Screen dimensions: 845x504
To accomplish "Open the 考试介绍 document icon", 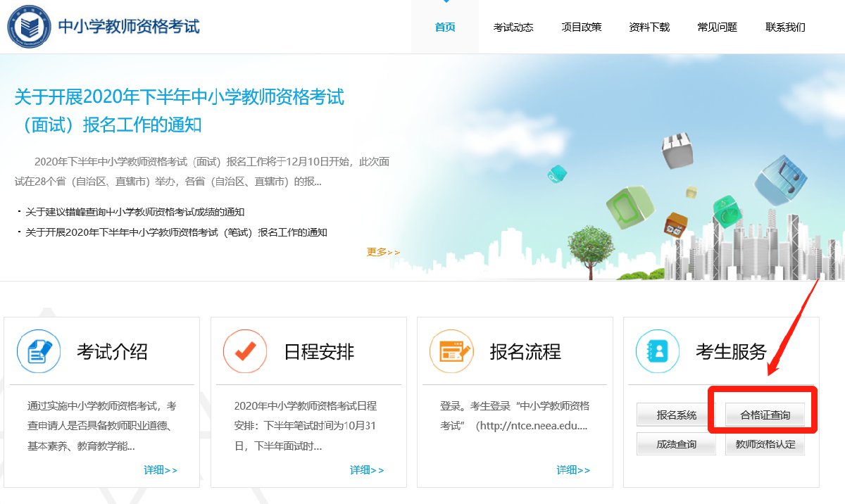I will coord(39,351).
